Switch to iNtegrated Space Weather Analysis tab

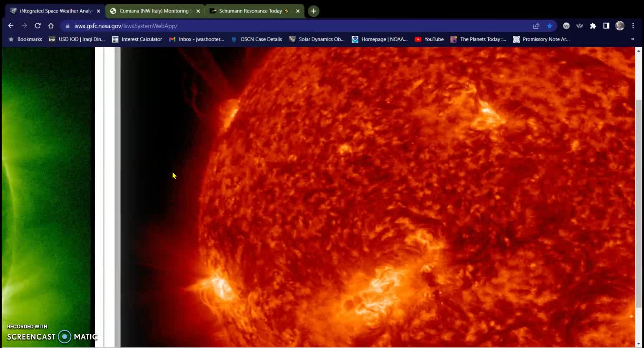tap(55, 11)
